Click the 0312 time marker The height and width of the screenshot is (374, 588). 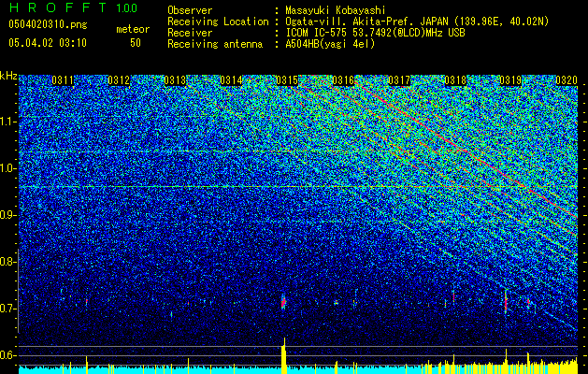[x=119, y=80]
